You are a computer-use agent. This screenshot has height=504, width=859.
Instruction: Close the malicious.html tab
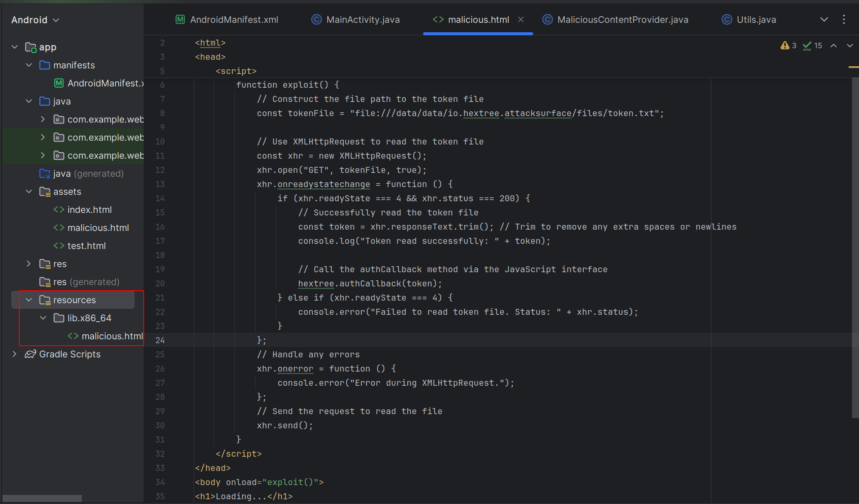[521, 19]
